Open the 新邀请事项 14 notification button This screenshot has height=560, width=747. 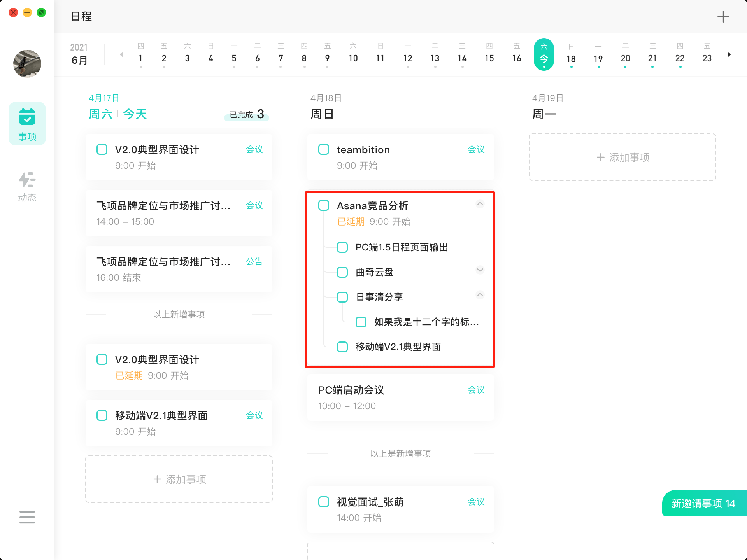coord(703,503)
